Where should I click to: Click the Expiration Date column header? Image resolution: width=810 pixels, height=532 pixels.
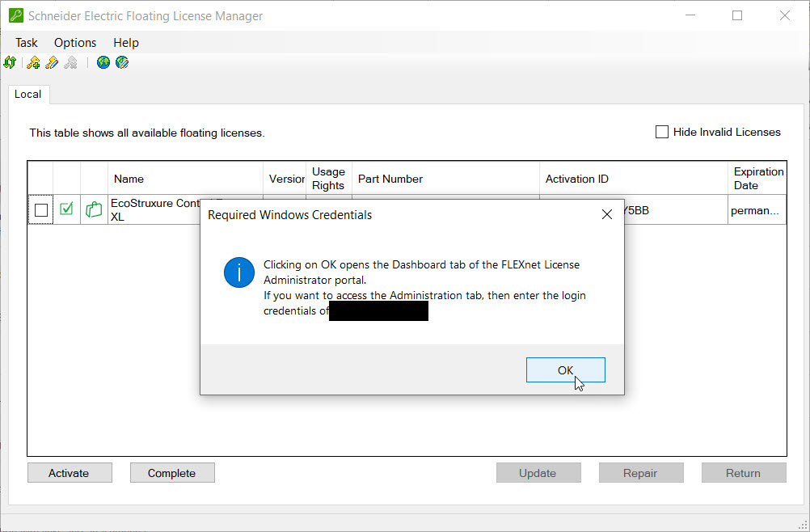[757, 179]
